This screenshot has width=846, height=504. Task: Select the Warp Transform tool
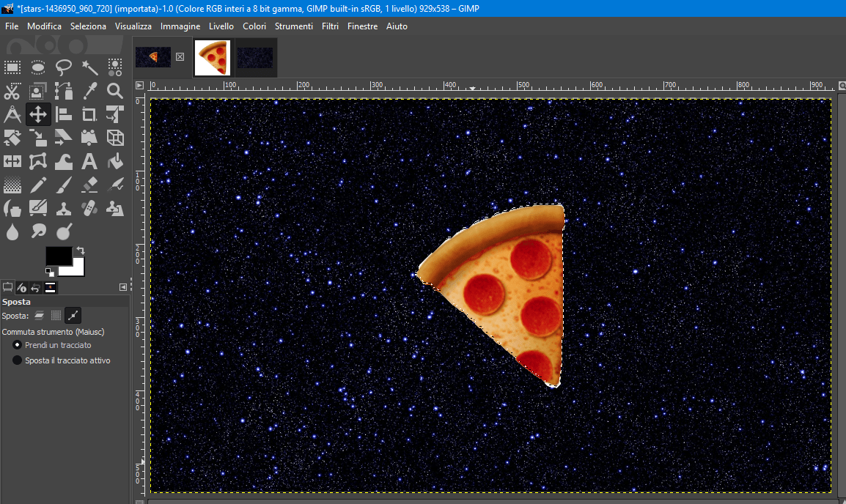point(64,161)
